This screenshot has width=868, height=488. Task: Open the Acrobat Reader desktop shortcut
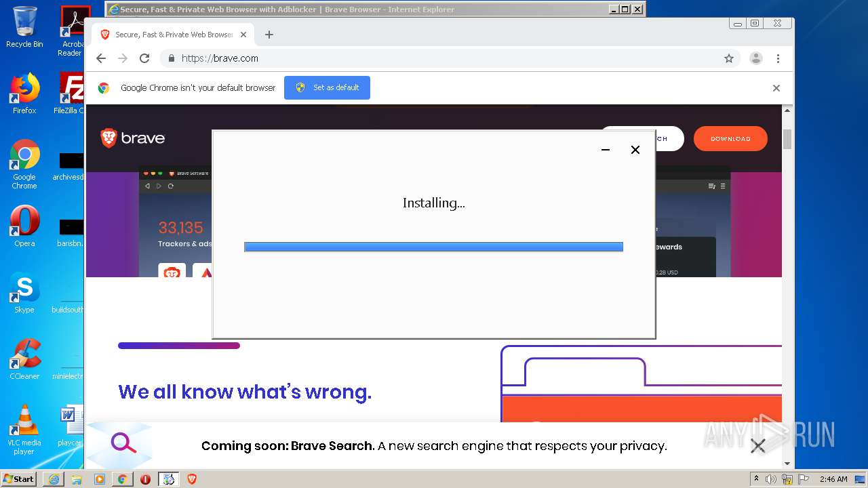click(73, 30)
